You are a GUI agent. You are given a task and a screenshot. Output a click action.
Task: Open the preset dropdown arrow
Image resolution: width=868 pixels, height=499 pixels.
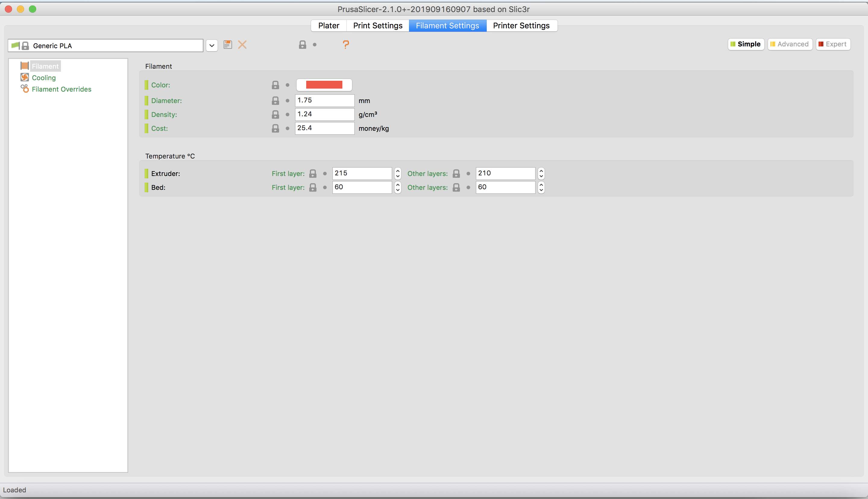(212, 46)
